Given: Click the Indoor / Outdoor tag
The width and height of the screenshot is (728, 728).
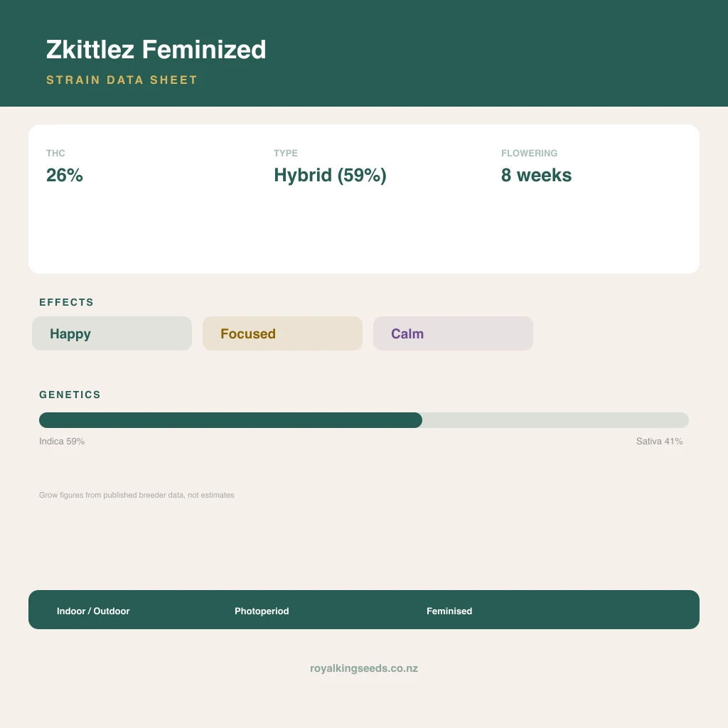Looking at the screenshot, I should (x=93, y=611).
